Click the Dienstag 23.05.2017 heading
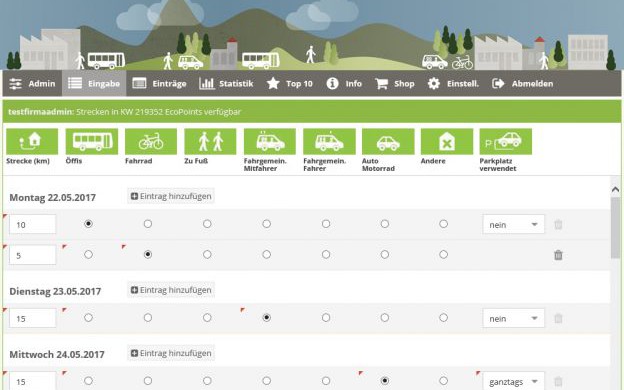This screenshot has height=390, width=624. (55, 291)
